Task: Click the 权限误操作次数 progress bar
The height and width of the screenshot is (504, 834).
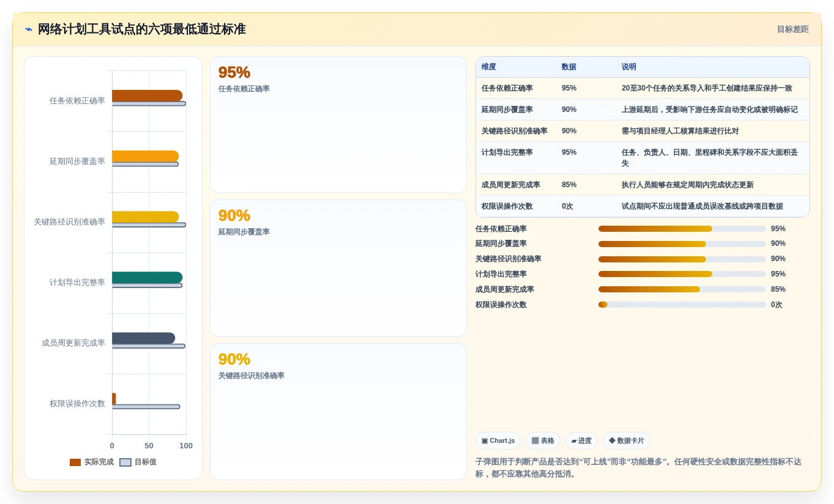Action: [x=682, y=305]
